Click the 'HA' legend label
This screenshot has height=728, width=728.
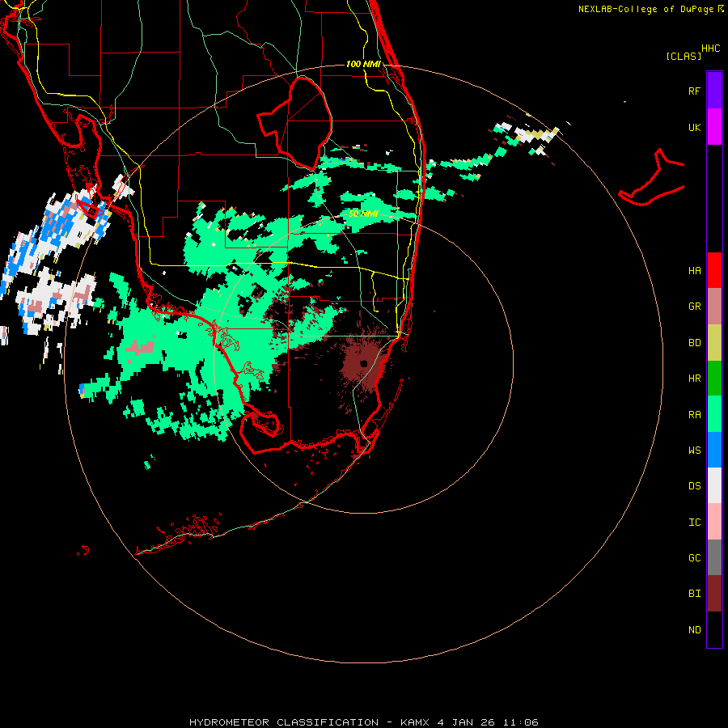(x=694, y=270)
